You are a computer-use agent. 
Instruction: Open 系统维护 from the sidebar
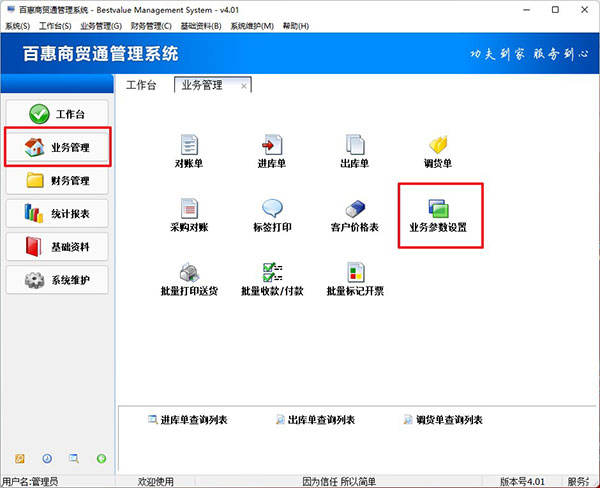click(x=57, y=280)
